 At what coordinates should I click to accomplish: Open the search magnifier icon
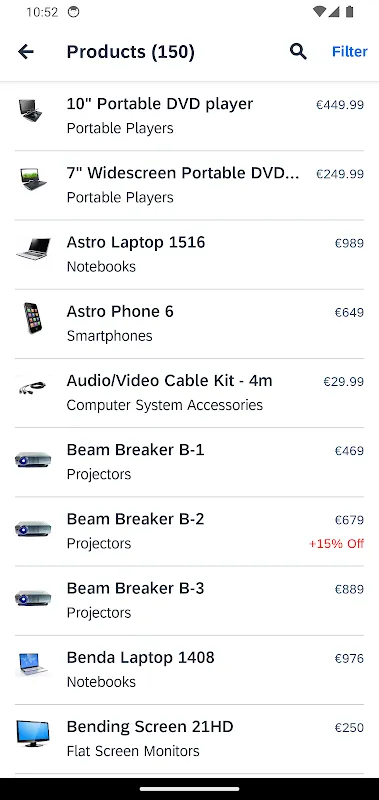click(x=298, y=52)
